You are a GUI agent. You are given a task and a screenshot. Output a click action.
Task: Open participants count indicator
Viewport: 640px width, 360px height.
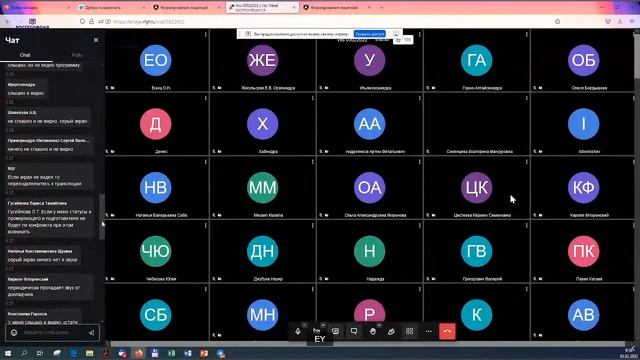(403, 40)
